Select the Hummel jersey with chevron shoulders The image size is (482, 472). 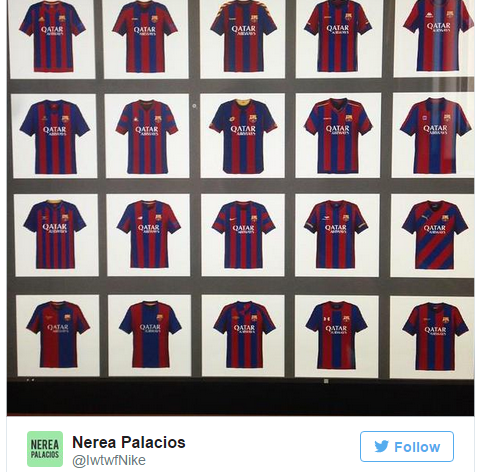pyautogui.click(x=243, y=36)
